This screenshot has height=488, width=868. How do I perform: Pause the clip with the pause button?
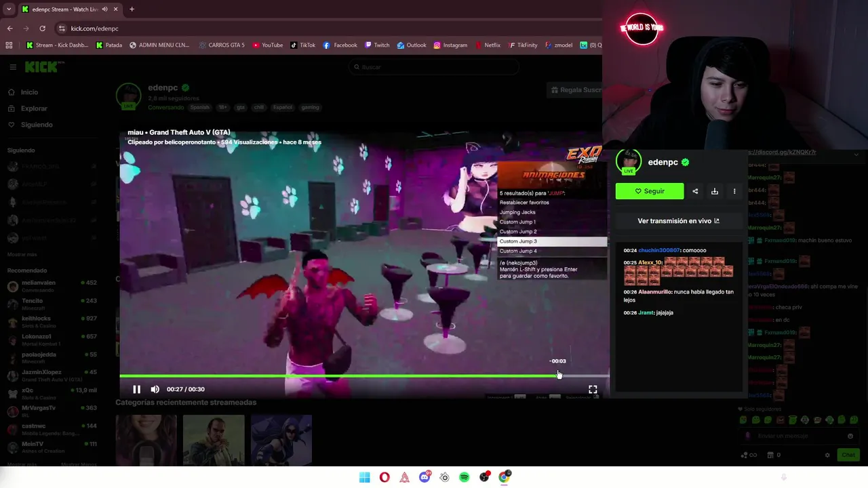click(136, 389)
